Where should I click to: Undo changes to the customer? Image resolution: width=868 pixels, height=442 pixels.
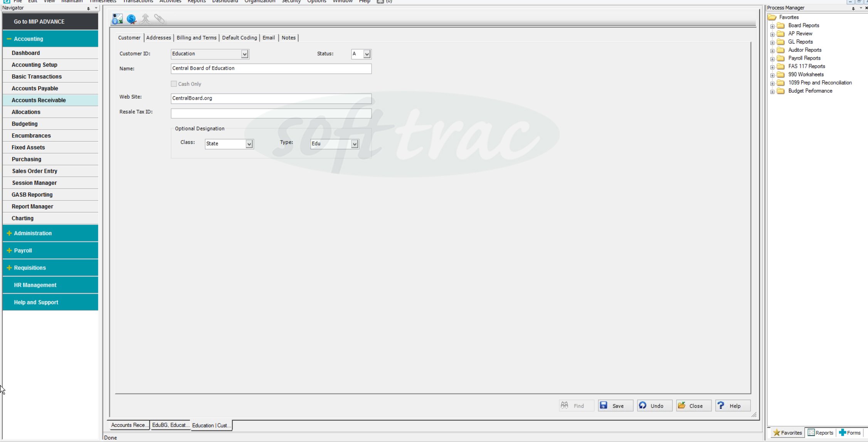point(654,406)
